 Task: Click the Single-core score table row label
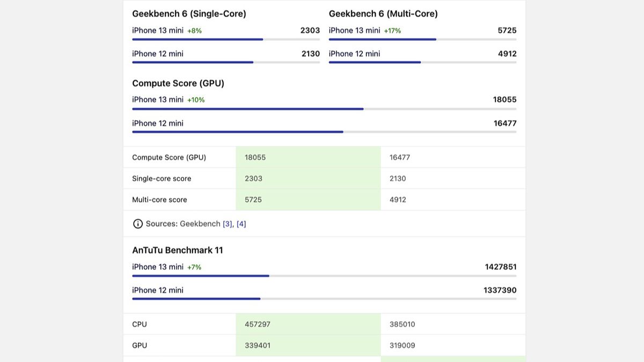pos(162,179)
